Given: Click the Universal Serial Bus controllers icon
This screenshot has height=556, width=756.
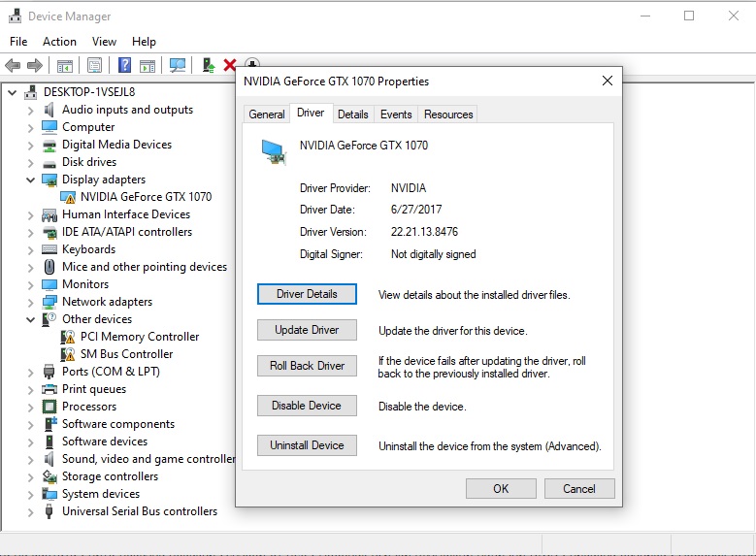Looking at the screenshot, I should tap(49, 511).
